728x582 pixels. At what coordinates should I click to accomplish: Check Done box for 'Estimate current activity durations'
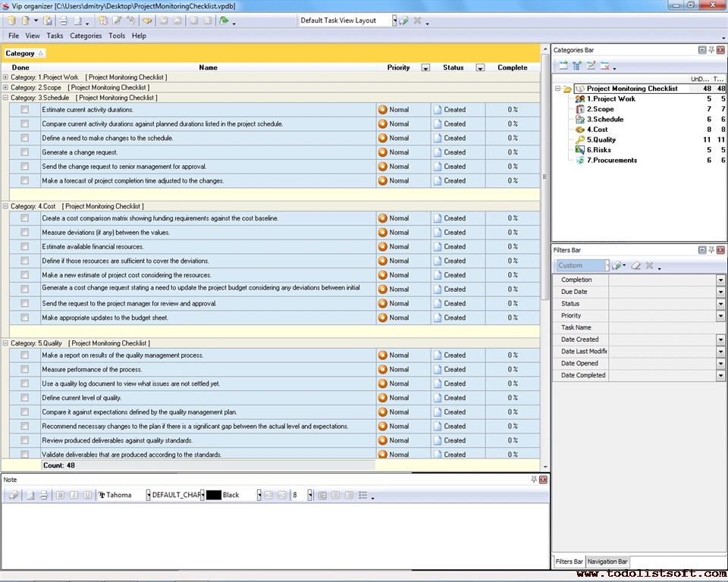tap(25, 110)
